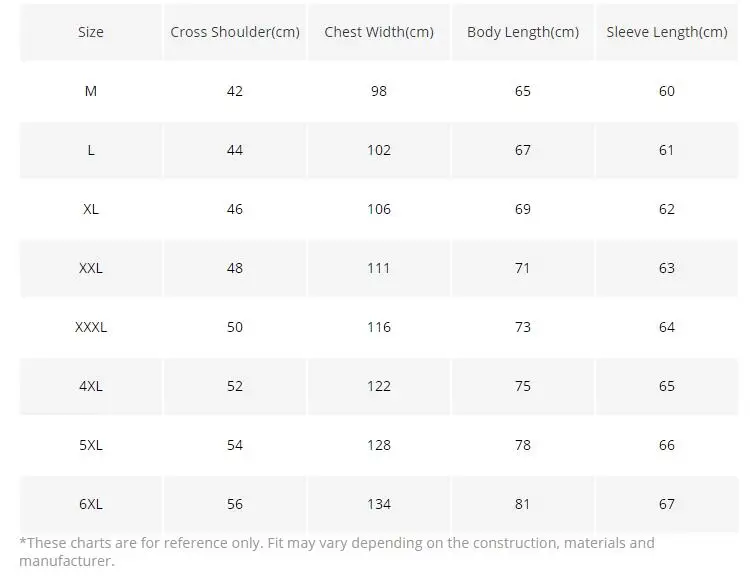Screen dimensions: 750x583
Task: Click the L size cell
Action: pyautogui.click(x=91, y=150)
